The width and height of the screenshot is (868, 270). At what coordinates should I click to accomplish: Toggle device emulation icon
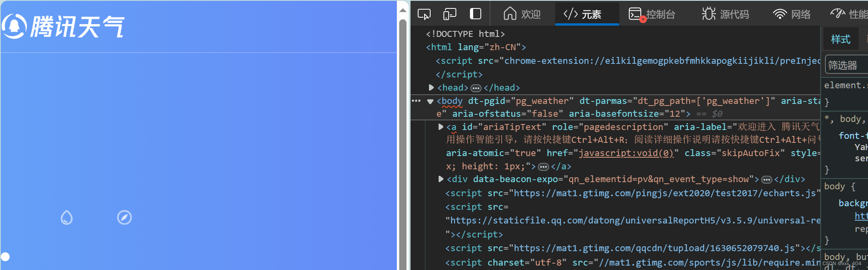pyautogui.click(x=449, y=14)
